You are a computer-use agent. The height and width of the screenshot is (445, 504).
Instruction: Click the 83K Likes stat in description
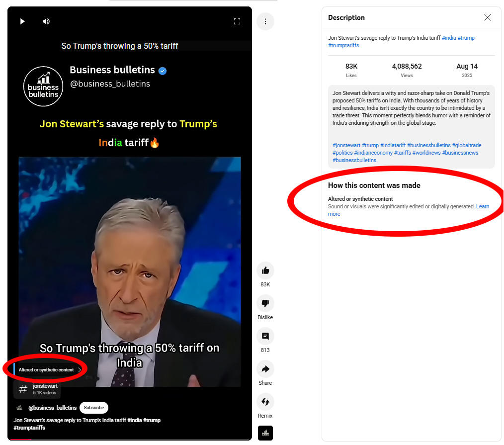click(x=351, y=70)
